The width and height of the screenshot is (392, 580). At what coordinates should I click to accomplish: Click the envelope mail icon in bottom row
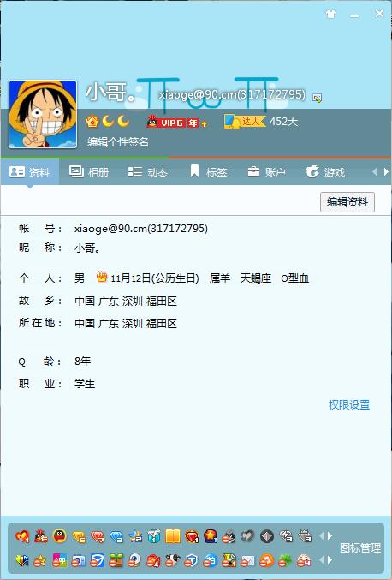[247, 561]
